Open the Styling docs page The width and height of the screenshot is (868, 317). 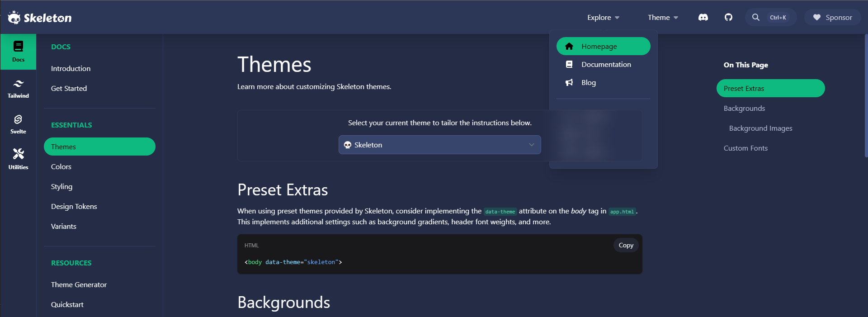pyautogui.click(x=99, y=186)
